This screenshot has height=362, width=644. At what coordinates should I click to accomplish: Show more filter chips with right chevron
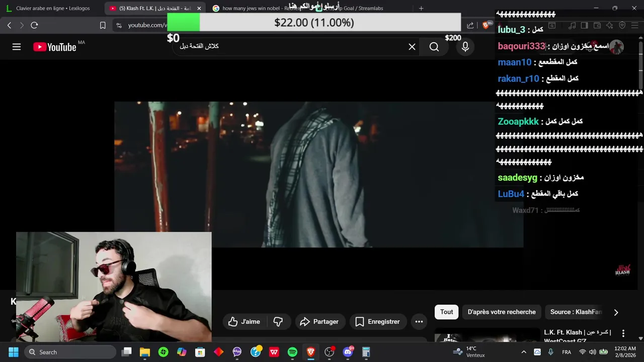[x=616, y=312]
